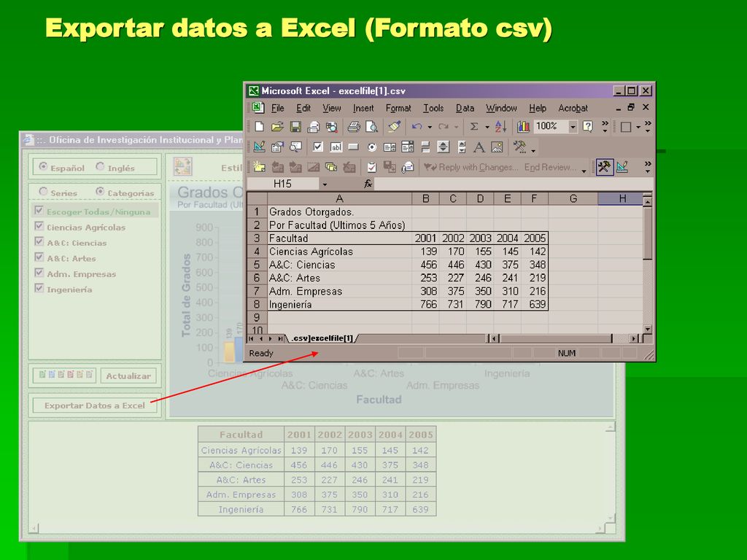Open the Data menu in Excel

pyautogui.click(x=465, y=108)
